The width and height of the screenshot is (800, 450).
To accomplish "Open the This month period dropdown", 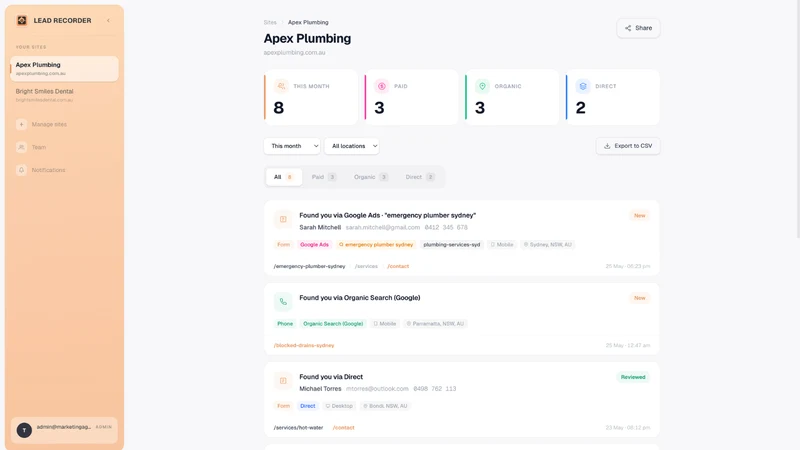I will point(292,146).
